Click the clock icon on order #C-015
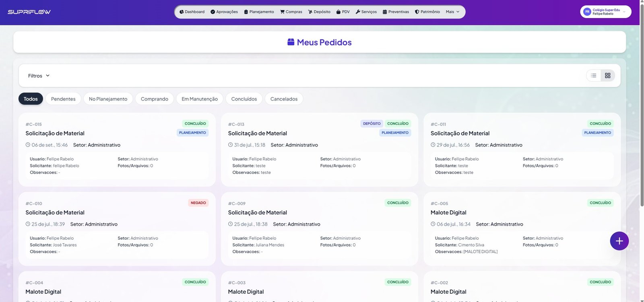The height and width of the screenshot is (302, 644). (x=28, y=145)
